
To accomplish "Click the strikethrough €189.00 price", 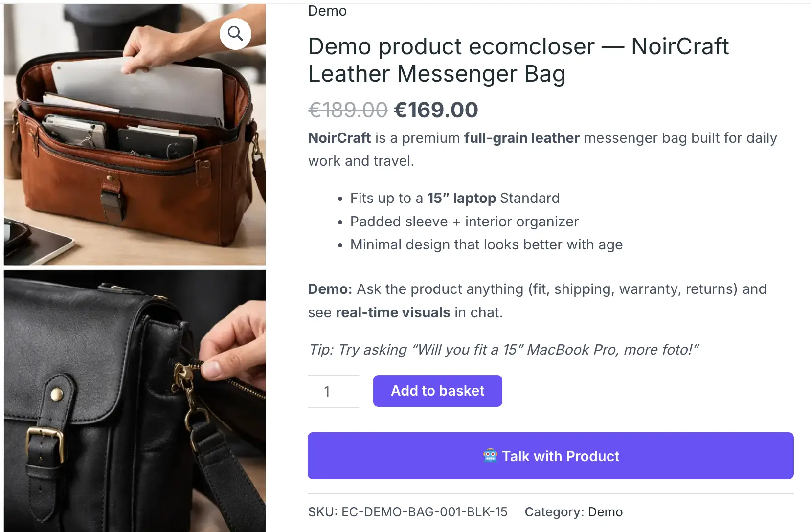I will click(348, 110).
